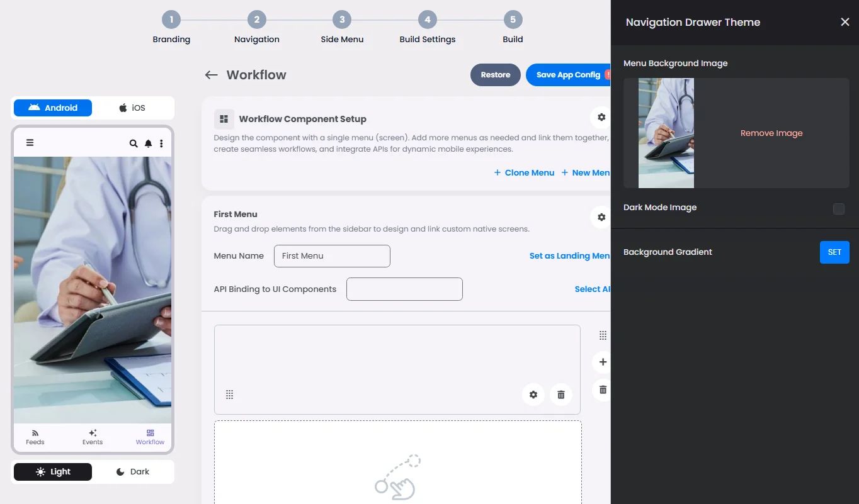The height and width of the screenshot is (504, 859).
Task: Click the grid handle right of the canvas
Action: 603,335
